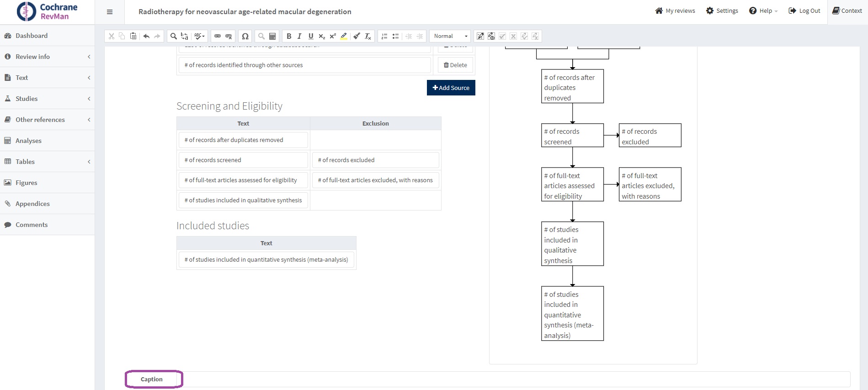The height and width of the screenshot is (390, 868).
Task: Open the Help dropdown menu
Action: (763, 11)
